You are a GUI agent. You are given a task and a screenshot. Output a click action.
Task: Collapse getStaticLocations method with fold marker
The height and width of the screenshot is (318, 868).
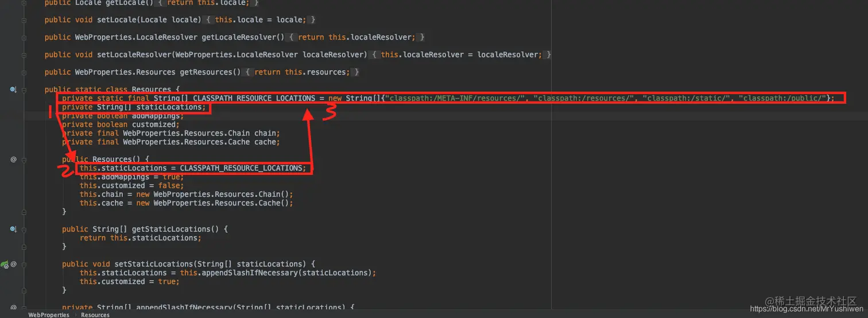[24, 229]
